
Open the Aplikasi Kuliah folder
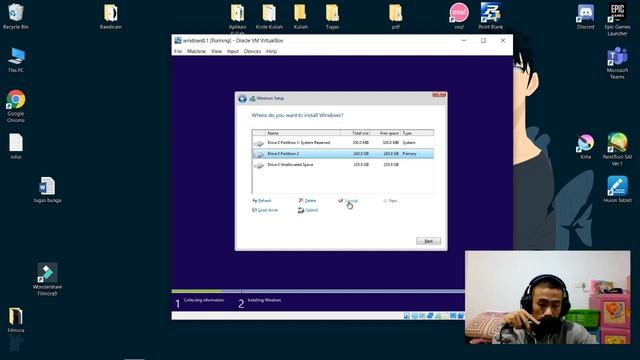point(237,19)
